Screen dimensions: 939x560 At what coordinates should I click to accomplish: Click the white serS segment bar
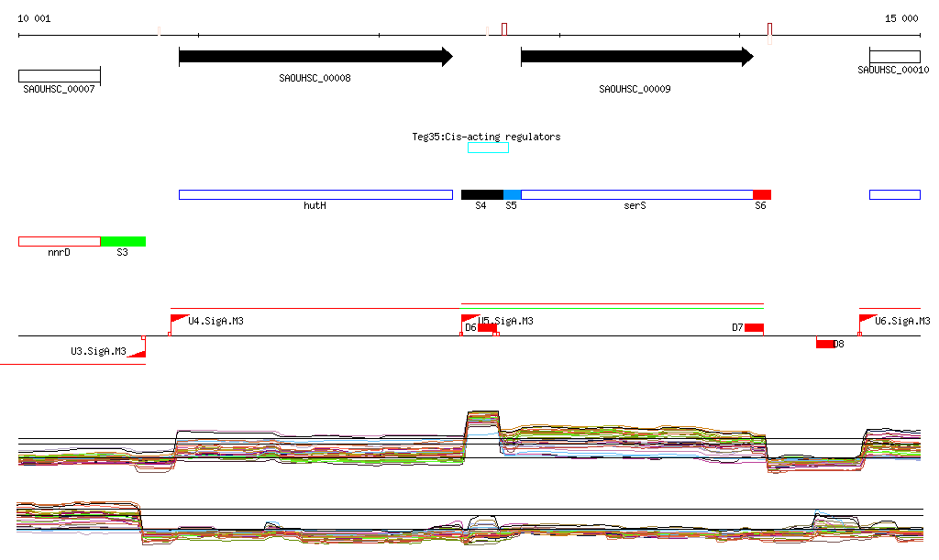tap(636, 194)
